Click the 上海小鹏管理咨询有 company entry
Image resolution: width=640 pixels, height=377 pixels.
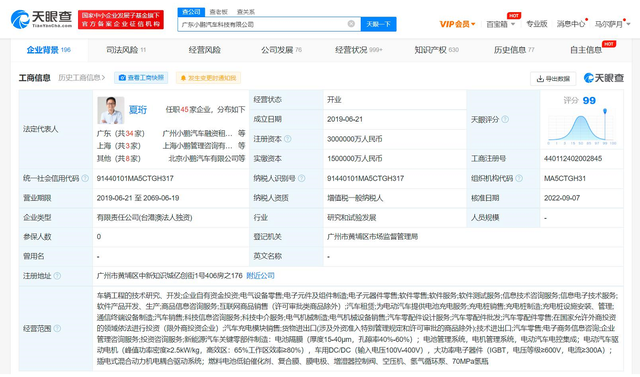click(x=198, y=146)
